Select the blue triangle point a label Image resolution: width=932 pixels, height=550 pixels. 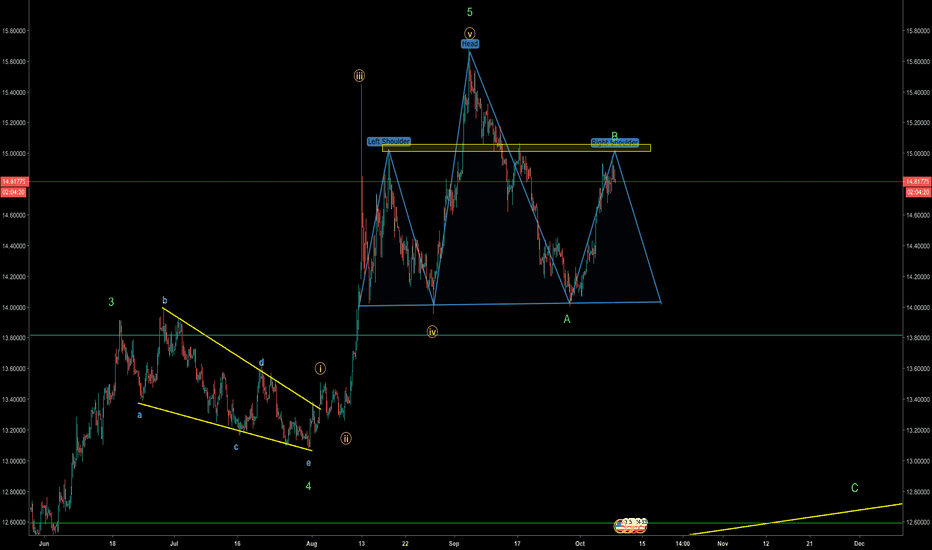[x=140, y=415]
